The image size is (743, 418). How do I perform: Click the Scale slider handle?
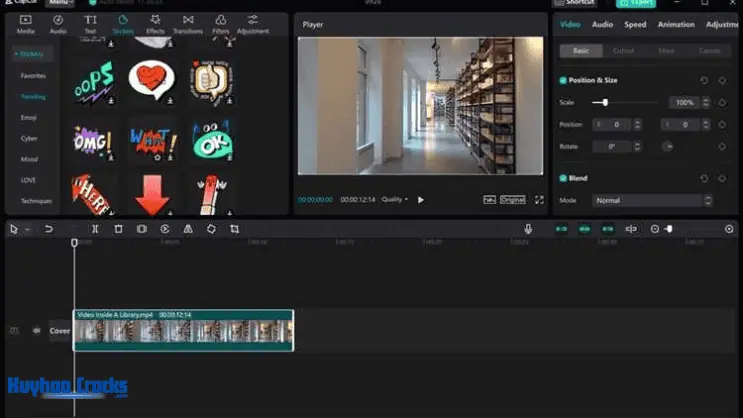pos(605,102)
